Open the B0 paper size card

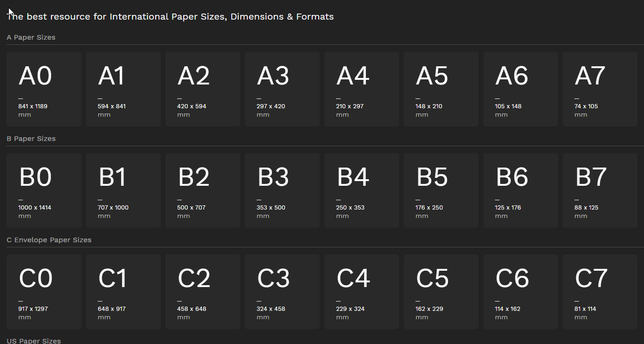coord(44,190)
